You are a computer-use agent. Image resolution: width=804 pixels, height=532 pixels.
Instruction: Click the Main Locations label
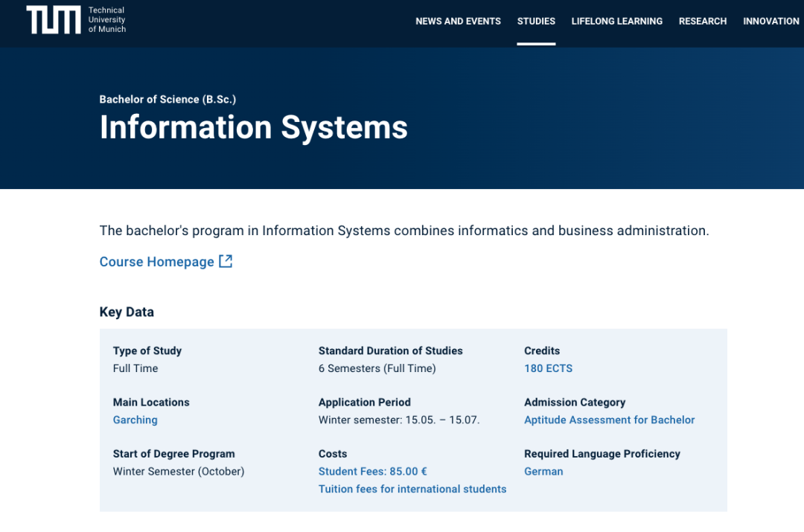pyautogui.click(x=151, y=403)
